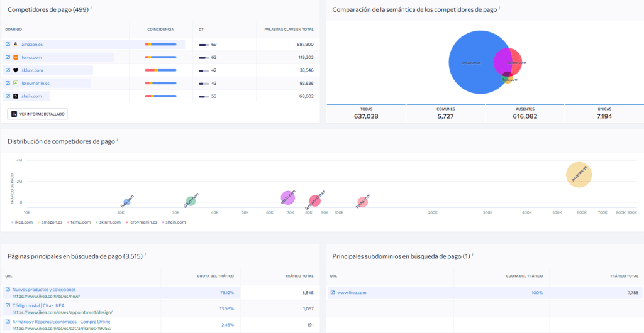
Task: Open leroymerlin.es domain link
Action: click(x=35, y=83)
